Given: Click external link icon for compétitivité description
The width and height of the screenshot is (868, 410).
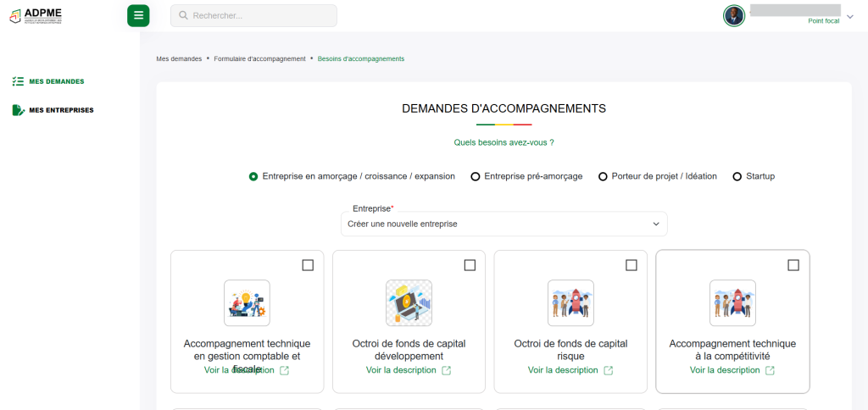Looking at the screenshot, I should click(x=770, y=370).
